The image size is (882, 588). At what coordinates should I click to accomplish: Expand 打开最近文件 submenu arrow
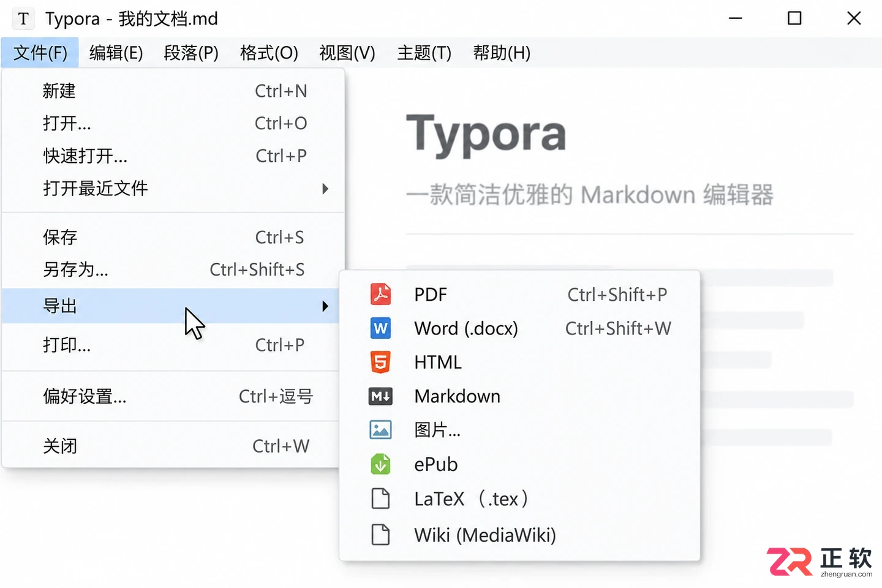[325, 189]
